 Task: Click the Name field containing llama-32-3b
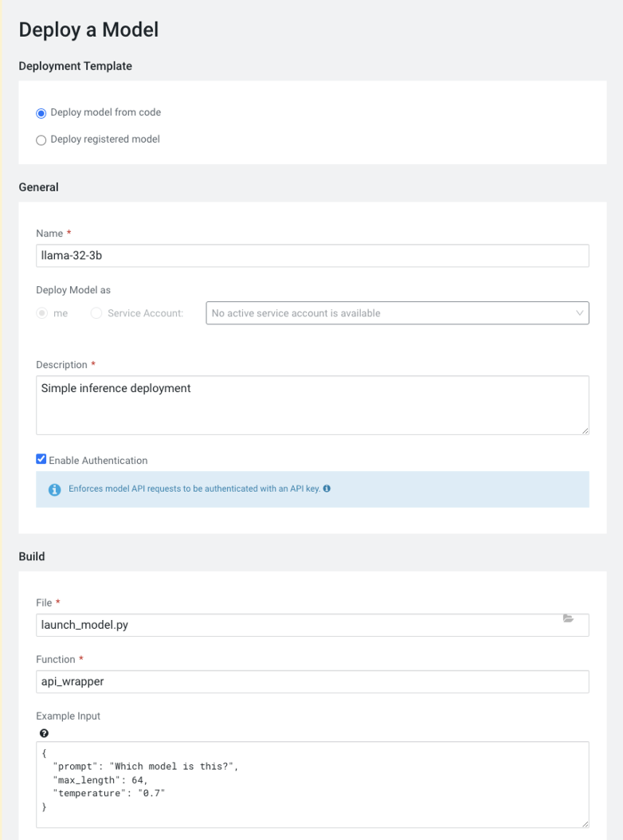pos(312,256)
